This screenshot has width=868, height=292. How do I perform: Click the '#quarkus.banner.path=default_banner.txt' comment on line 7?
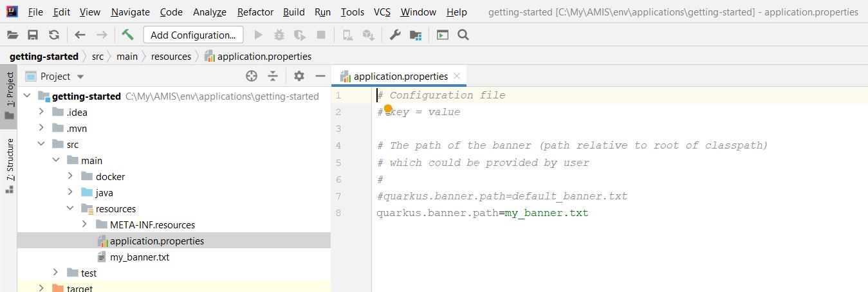pos(502,196)
